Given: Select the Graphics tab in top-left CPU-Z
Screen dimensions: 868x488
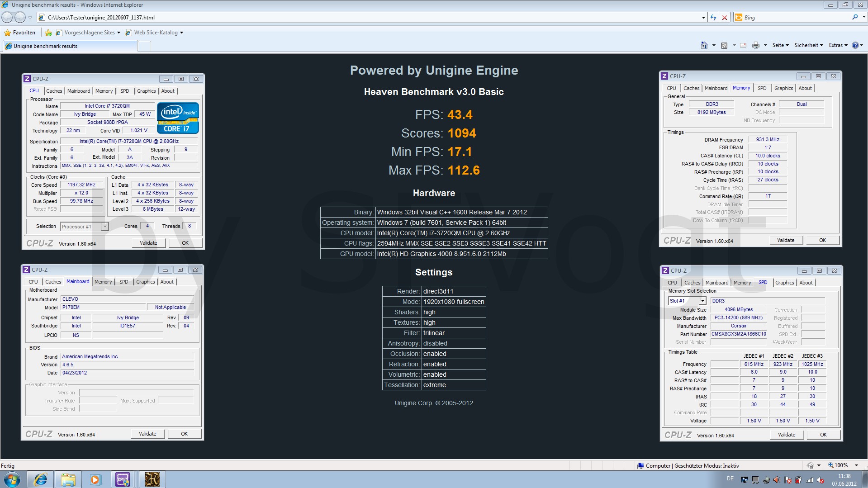Looking at the screenshot, I should (146, 91).
